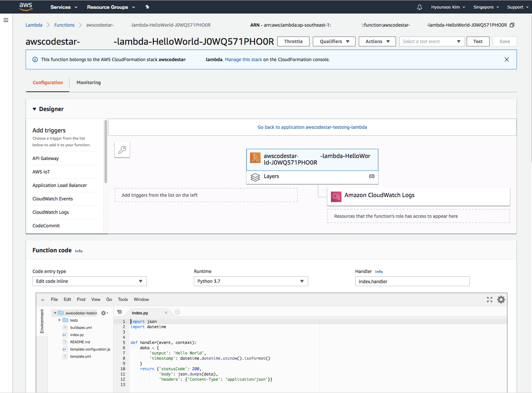Image resolution: width=532 pixels, height=393 pixels.
Task: Collapse the editor menu bar arrow
Action: tap(43, 300)
